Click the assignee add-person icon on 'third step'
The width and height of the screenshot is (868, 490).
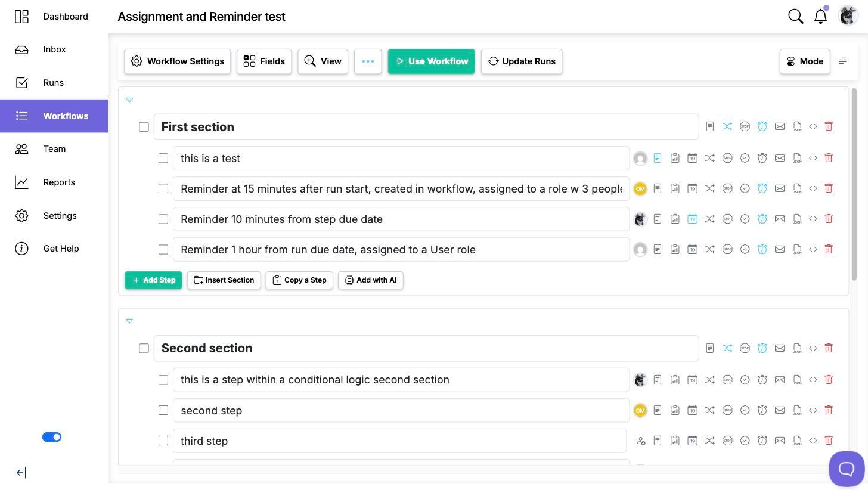coord(641,441)
